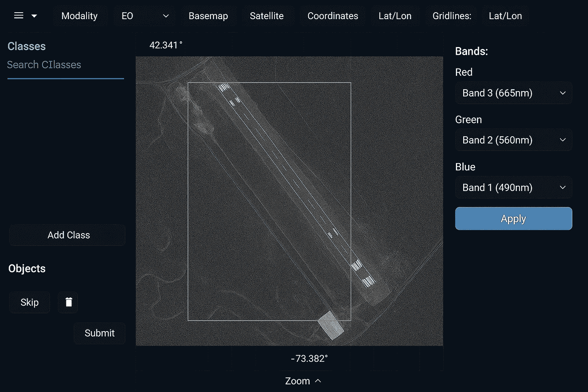Open the Blue band dropdown
This screenshot has width=588, height=392.
(513, 188)
